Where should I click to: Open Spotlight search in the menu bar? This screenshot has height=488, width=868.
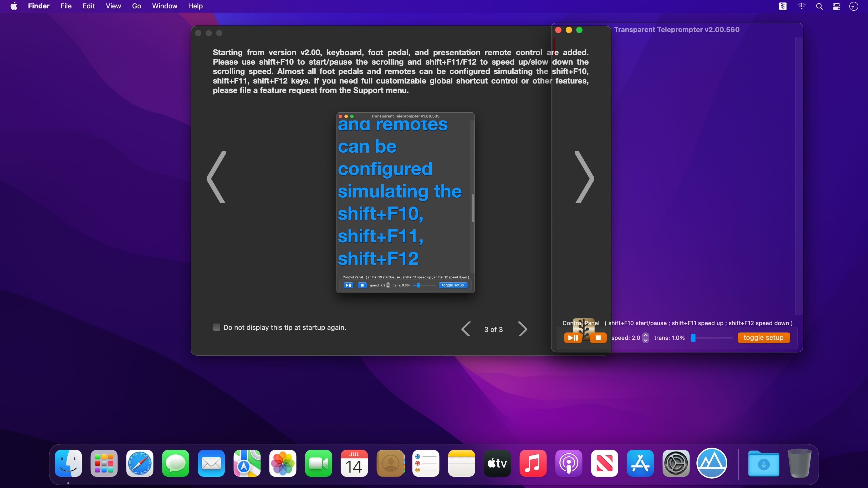(819, 6)
